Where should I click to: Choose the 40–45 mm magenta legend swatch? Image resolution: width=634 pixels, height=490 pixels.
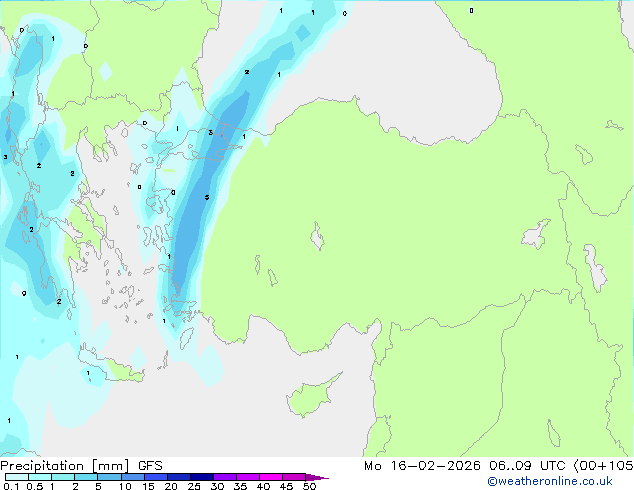[271, 477]
